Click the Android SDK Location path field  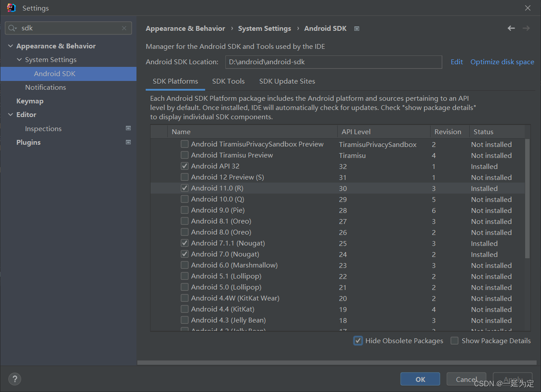(334, 62)
